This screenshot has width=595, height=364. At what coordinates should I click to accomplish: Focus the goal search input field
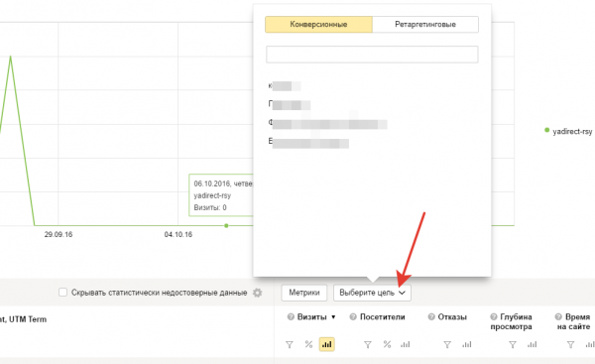click(372, 55)
